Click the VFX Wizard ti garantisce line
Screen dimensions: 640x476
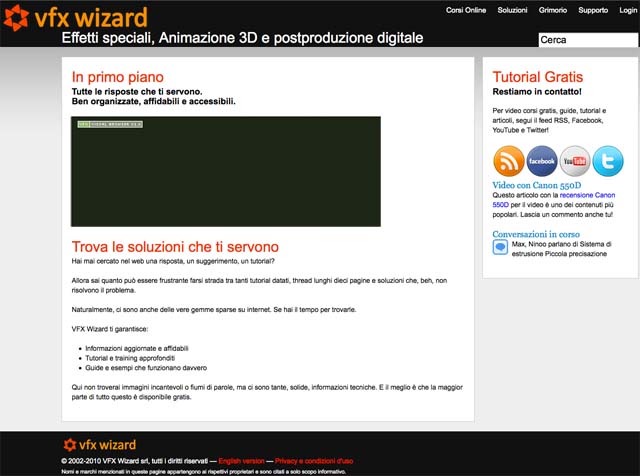(x=110, y=329)
